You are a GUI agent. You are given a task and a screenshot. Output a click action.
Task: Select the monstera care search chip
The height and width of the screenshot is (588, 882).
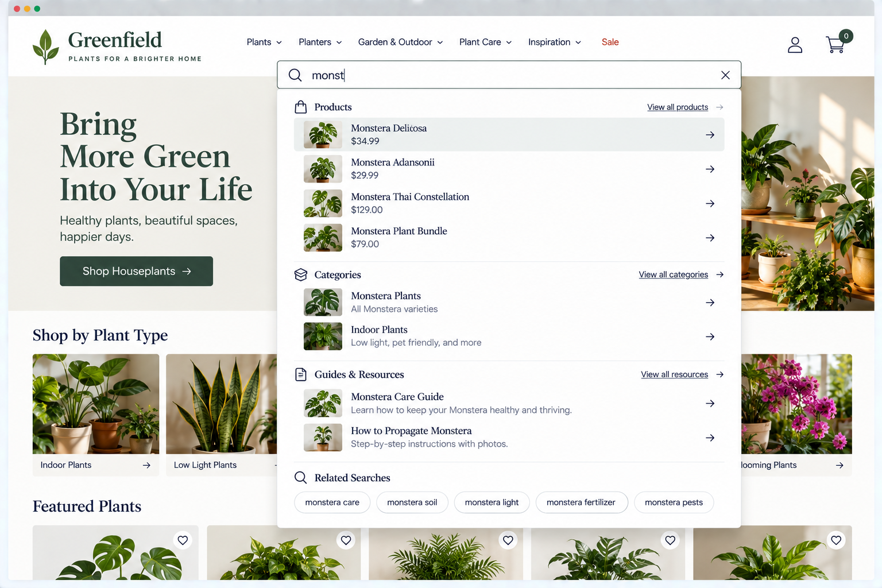[x=332, y=502]
